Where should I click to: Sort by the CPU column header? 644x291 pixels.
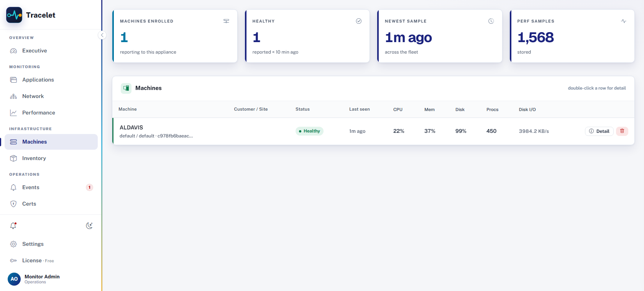pos(398,110)
